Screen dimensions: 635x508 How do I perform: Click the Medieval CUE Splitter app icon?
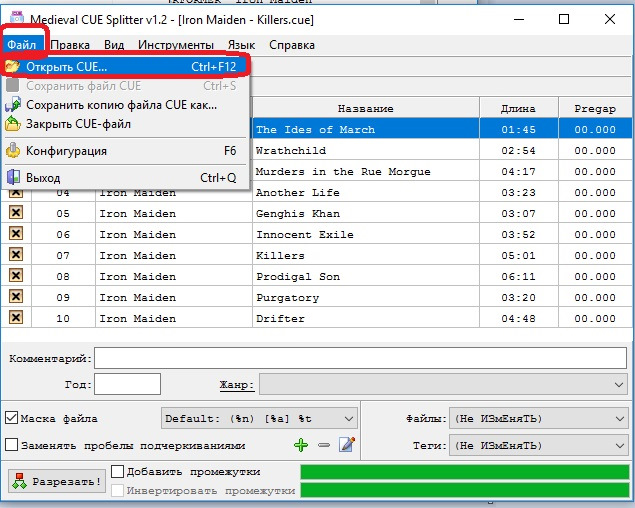point(17,18)
